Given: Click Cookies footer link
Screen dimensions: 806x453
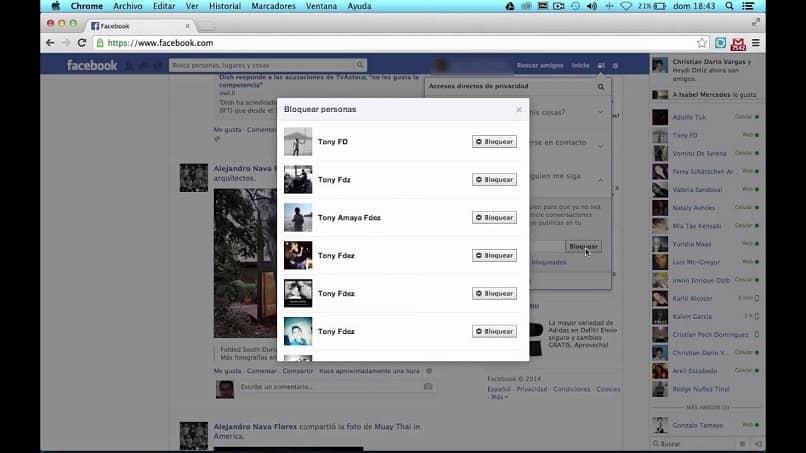Looking at the screenshot, I should pyautogui.click(x=608, y=389).
